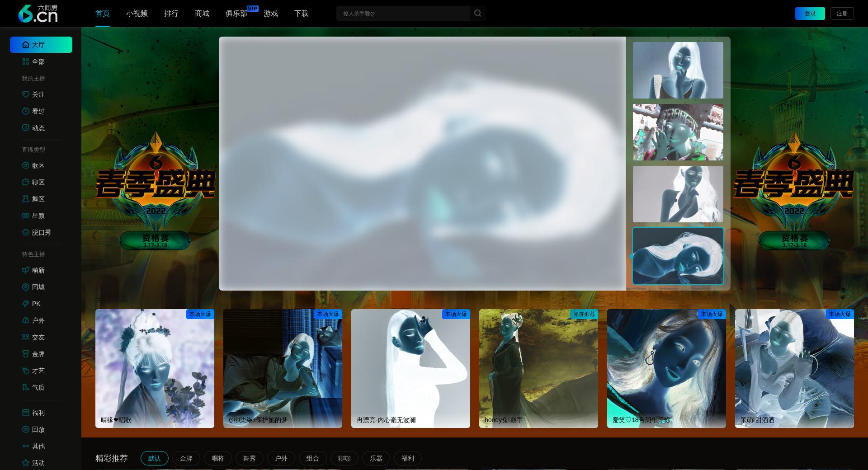The image size is (868, 470).
Task: Click the star icon beside 活动
Action: pos(26,463)
